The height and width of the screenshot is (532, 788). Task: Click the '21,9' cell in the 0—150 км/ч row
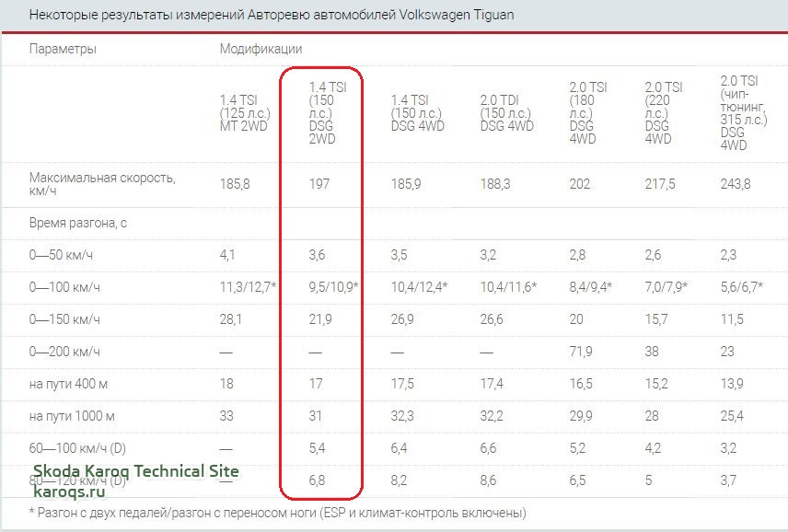[x=320, y=319]
